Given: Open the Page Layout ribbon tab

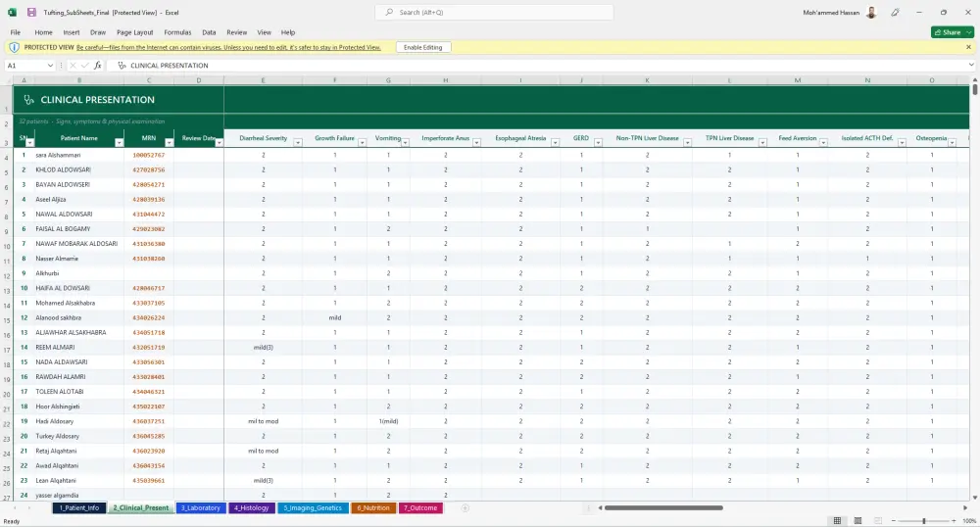Looking at the screenshot, I should tap(135, 32).
